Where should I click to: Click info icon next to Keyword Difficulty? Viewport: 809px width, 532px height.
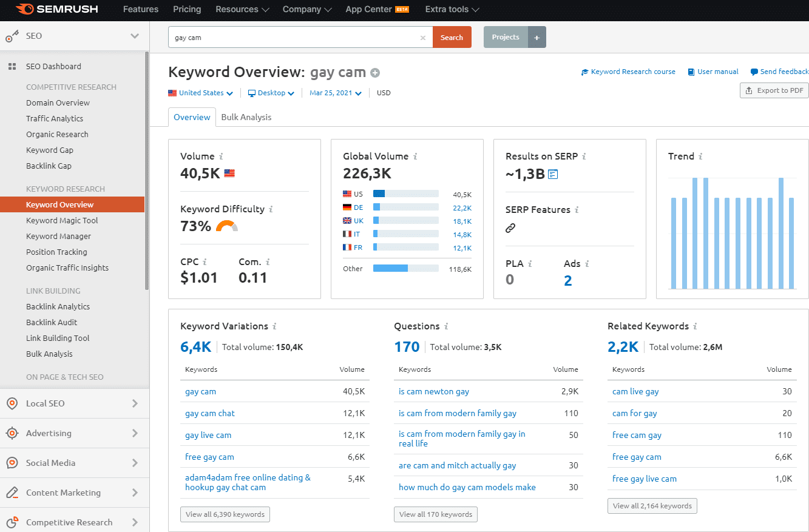[271, 209]
